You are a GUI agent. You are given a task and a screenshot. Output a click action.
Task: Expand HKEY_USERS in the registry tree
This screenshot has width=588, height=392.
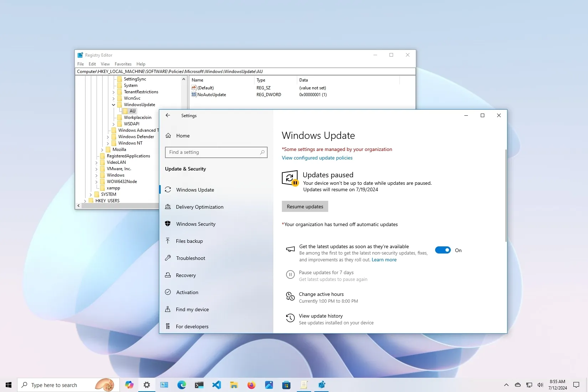point(85,200)
